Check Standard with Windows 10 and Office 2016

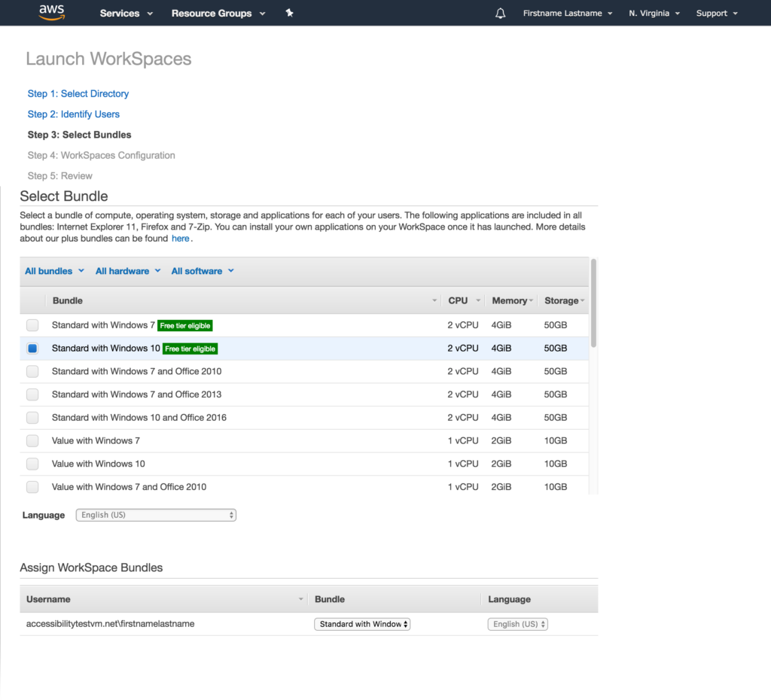coord(32,417)
